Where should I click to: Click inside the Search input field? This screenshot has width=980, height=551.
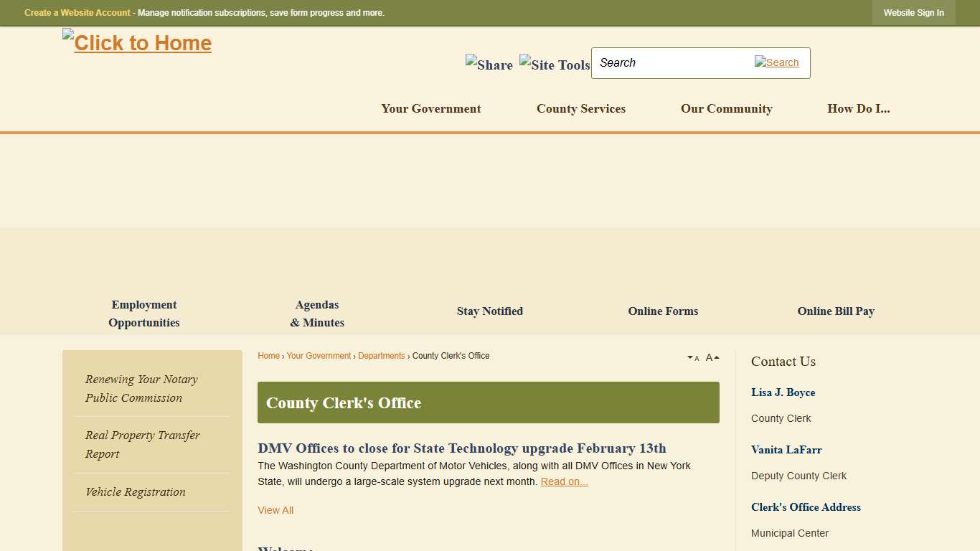(x=667, y=63)
